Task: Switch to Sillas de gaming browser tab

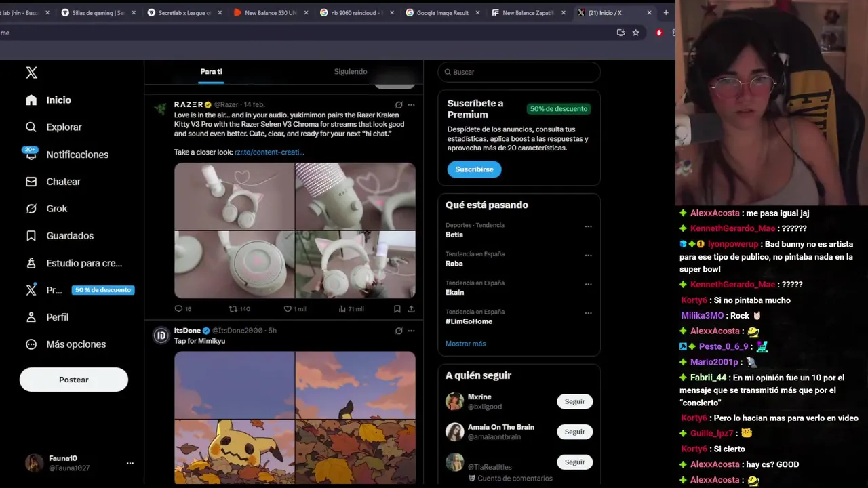Action: coord(99,12)
